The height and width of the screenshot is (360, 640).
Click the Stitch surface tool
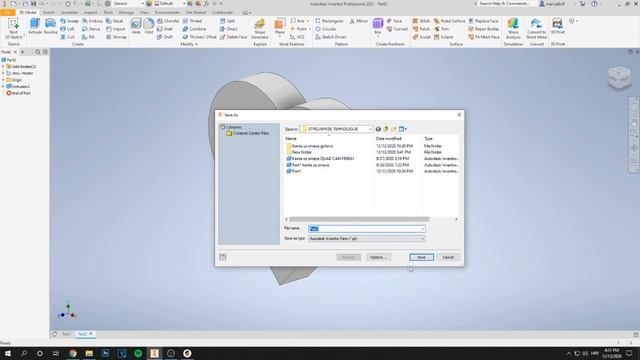tap(421, 21)
